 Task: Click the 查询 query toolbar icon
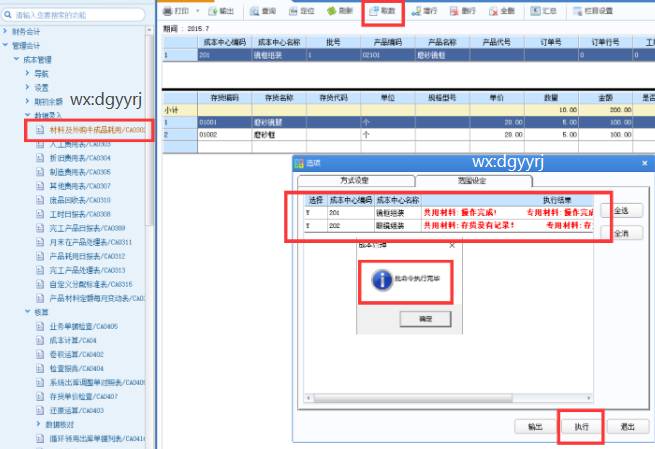tap(254, 11)
